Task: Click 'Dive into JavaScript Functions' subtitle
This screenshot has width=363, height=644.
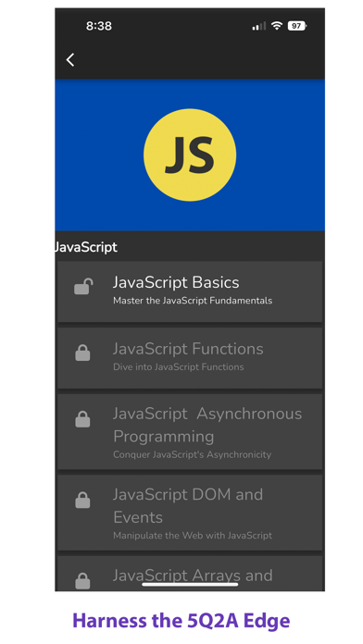Action: 179,366
